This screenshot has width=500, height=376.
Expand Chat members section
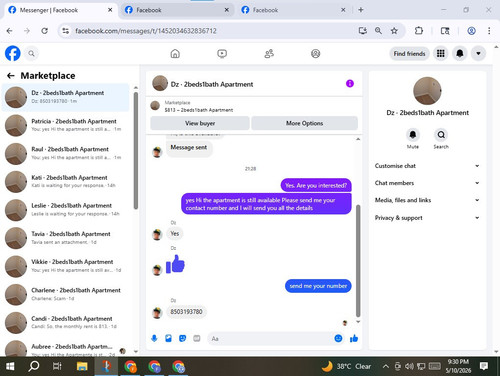[x=427, y=183]
